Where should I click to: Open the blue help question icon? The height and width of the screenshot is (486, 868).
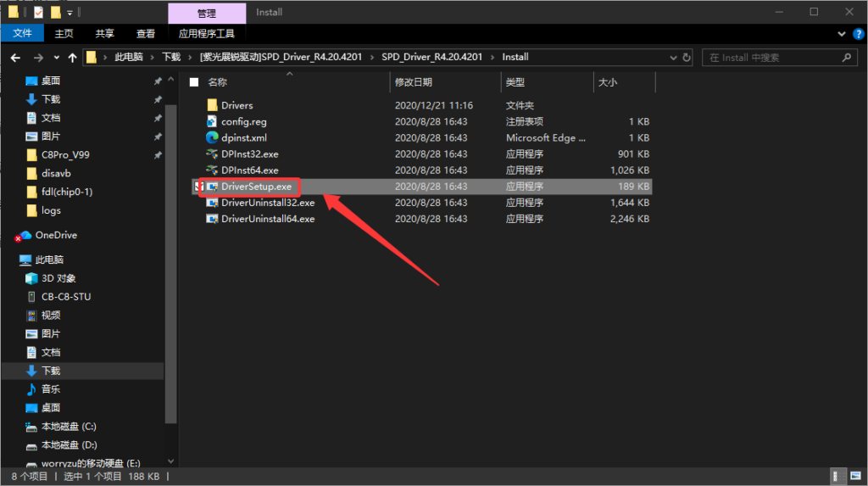pyautogui.click(x=859, y=34)
